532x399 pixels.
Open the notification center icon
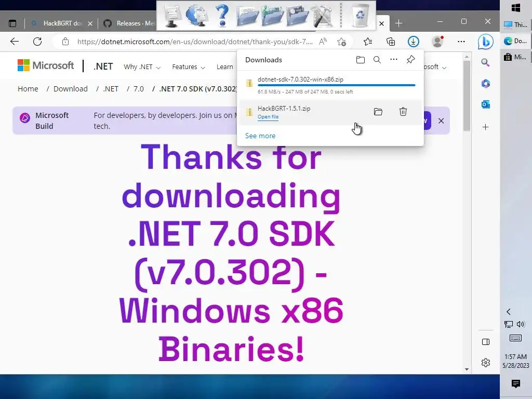tap(516, 384)
